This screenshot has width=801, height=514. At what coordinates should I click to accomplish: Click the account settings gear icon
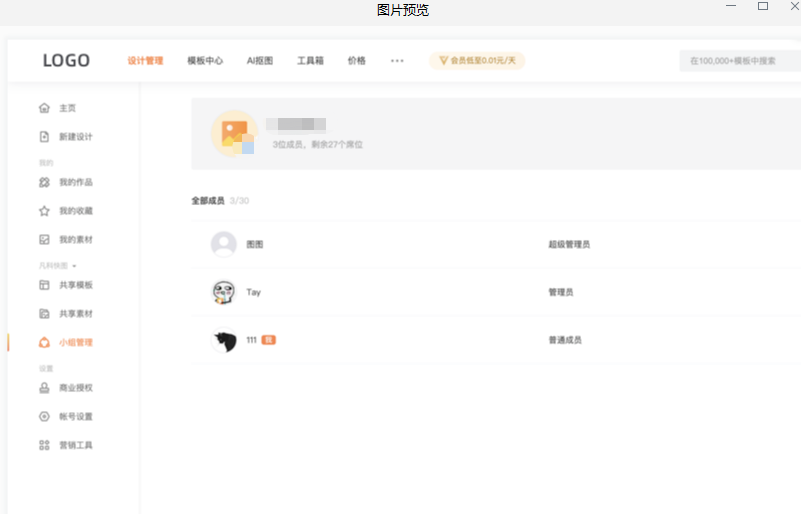[44, 417]
